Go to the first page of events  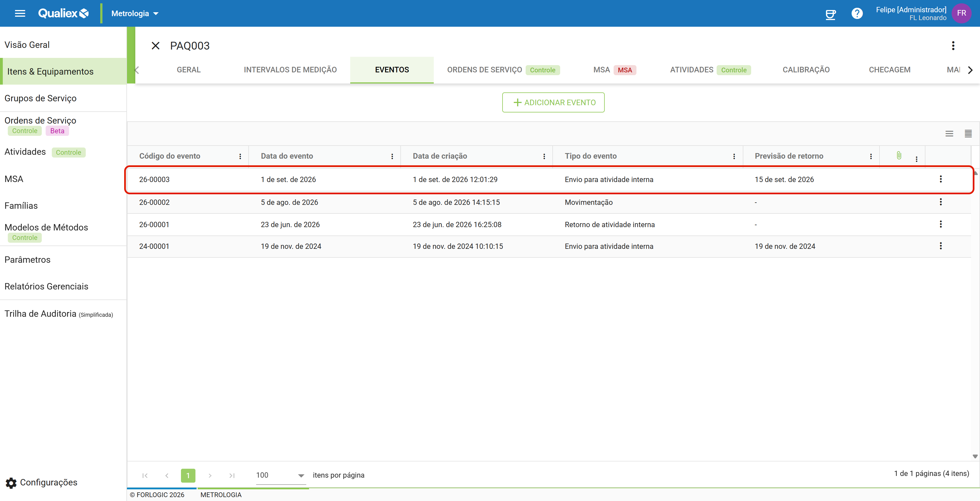click(x=145, y=475)
